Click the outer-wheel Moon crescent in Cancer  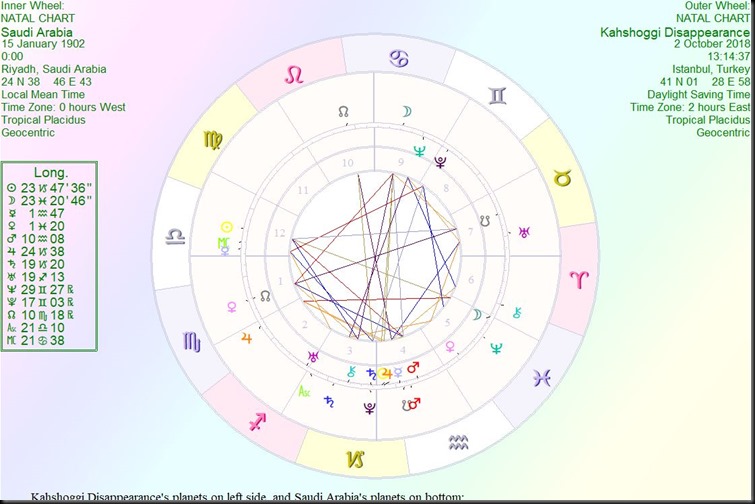click(x=407, y=112)
